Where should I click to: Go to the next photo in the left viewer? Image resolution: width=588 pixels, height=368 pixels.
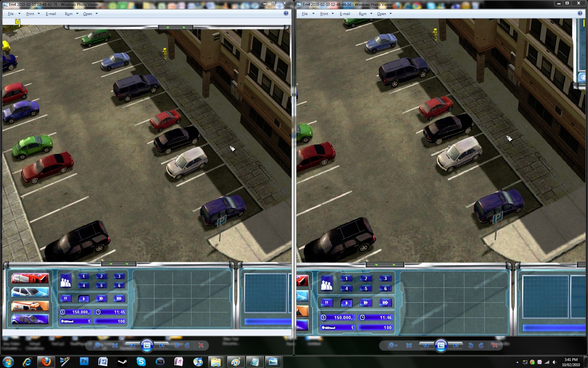click(161, 346)
